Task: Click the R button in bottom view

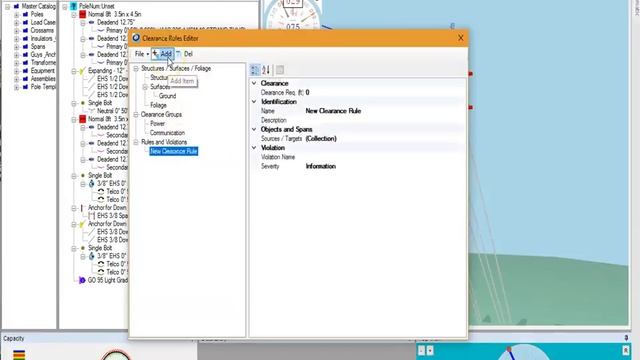Action: tap(626, 351)
